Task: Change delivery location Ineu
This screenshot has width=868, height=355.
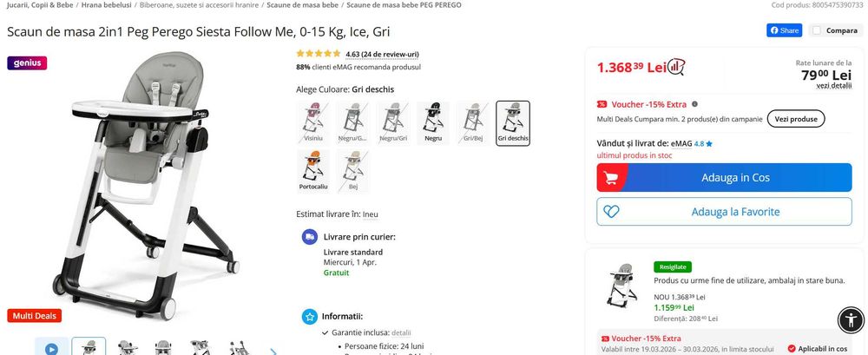Action: [x=371, y=214]
